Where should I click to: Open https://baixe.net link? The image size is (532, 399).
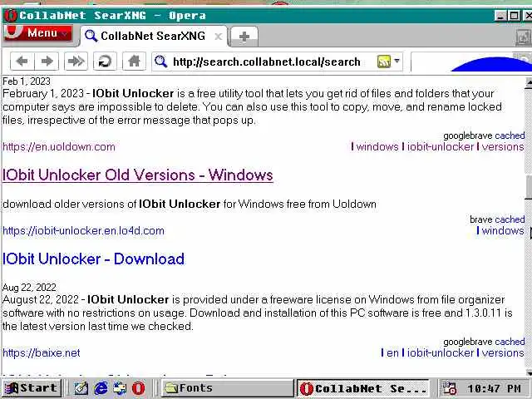pos(42,352)
